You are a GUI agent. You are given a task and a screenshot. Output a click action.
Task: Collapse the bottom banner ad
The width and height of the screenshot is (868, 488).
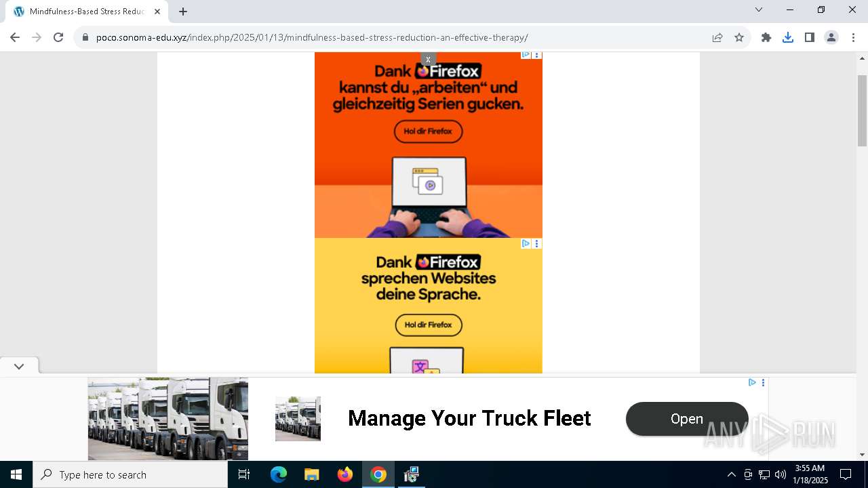coord(19,366)
